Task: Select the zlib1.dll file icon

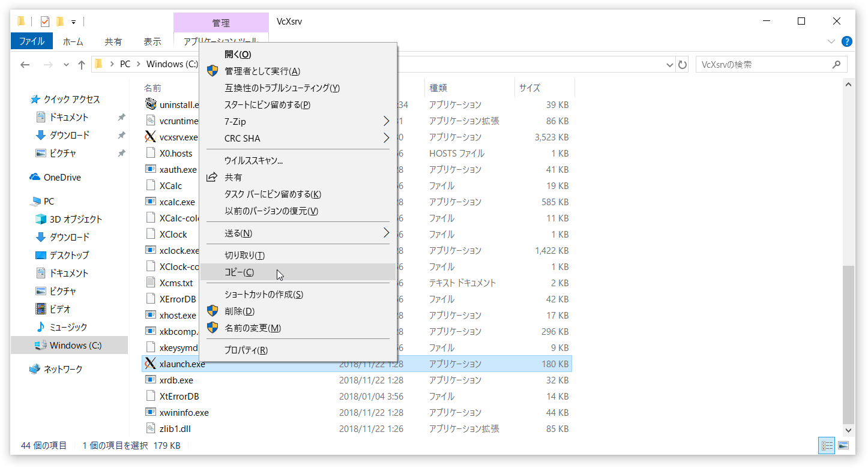Action: click(x=151, y=428)
